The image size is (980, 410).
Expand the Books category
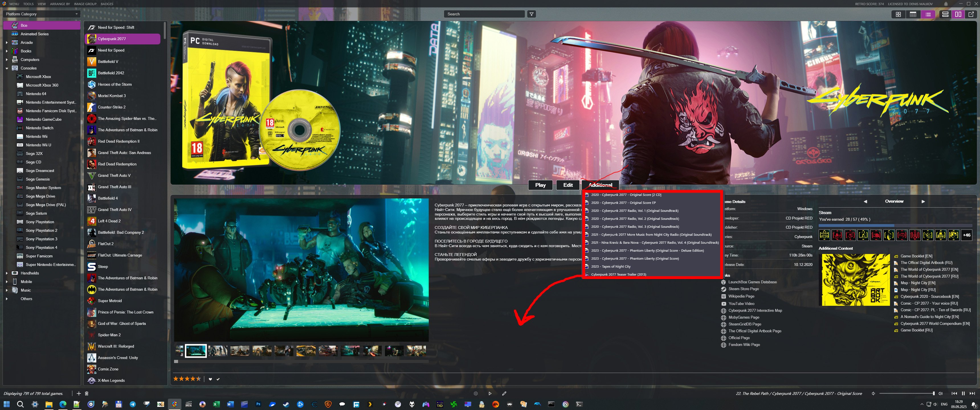(x=7, y=51)
